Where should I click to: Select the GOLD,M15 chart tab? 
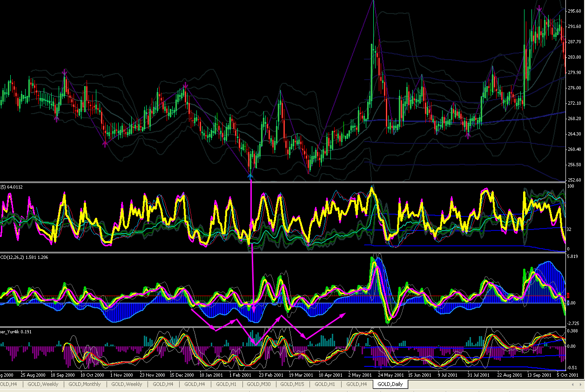[292, 384]
